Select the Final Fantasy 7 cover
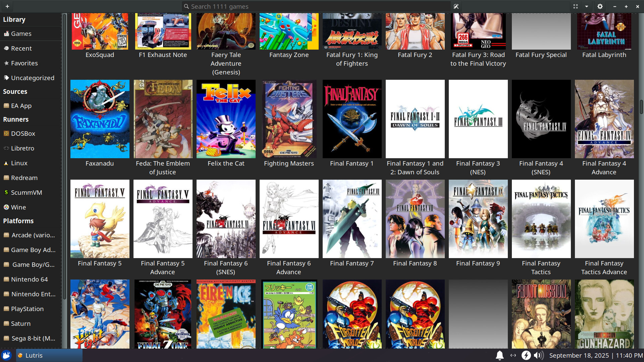This screenshot has width=644, height=362. click(352, 219)
